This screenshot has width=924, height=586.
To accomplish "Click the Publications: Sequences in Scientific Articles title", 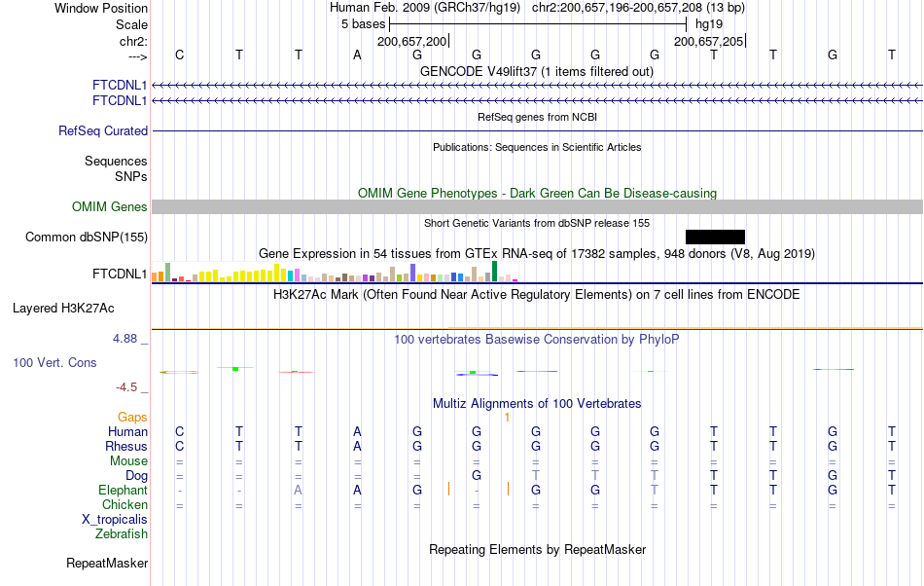I will (x=537, y=147).
